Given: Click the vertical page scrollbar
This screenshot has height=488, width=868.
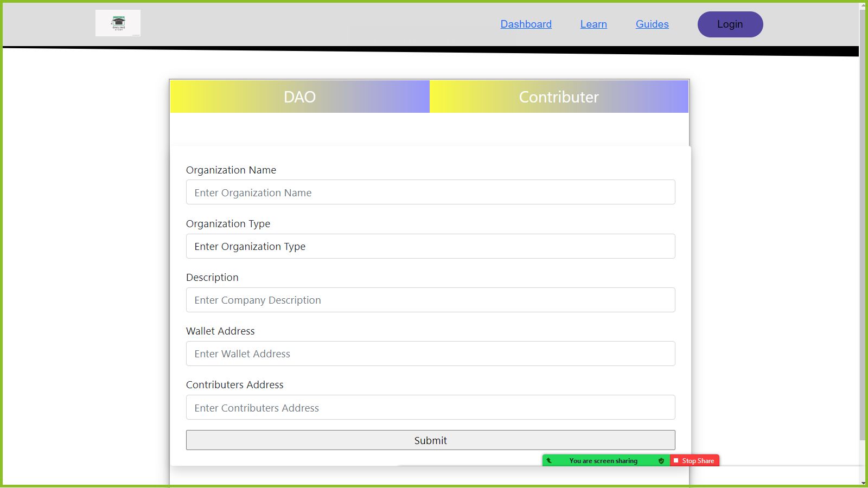Looking at the screenshot, I should pos(863,225).
